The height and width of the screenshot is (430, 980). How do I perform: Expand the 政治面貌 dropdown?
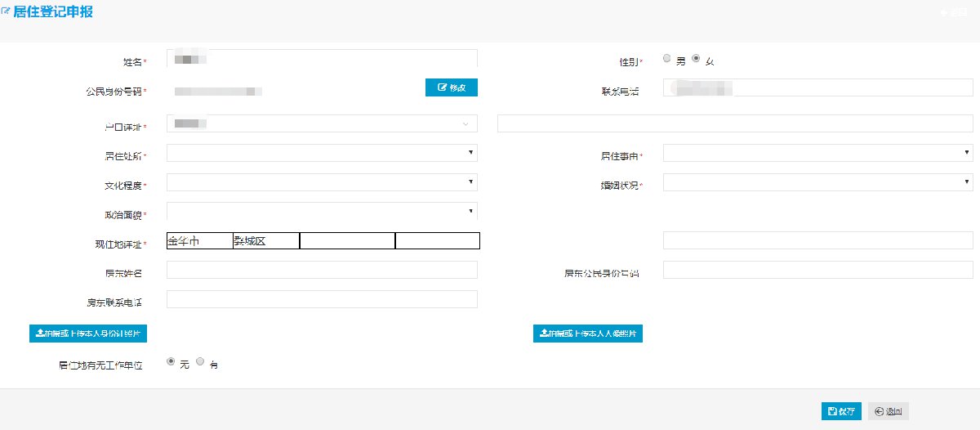point(322,211)
